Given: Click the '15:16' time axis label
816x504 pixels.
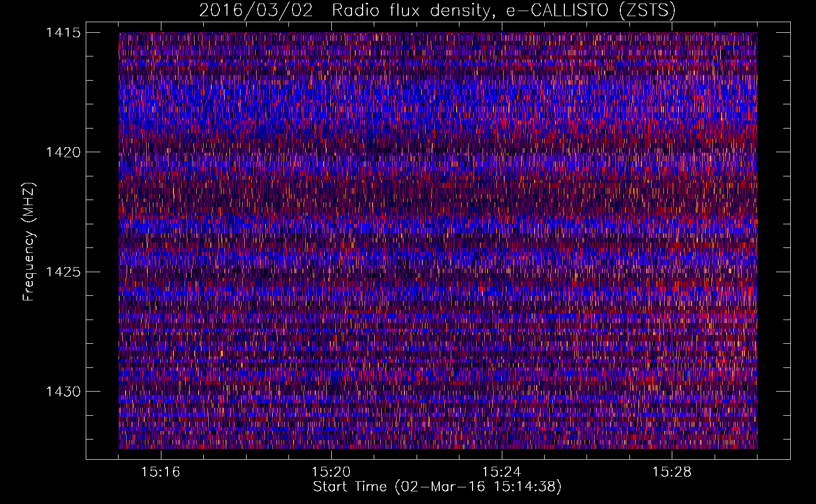Looking at the screenshot, I should click(x=160, y=472).
